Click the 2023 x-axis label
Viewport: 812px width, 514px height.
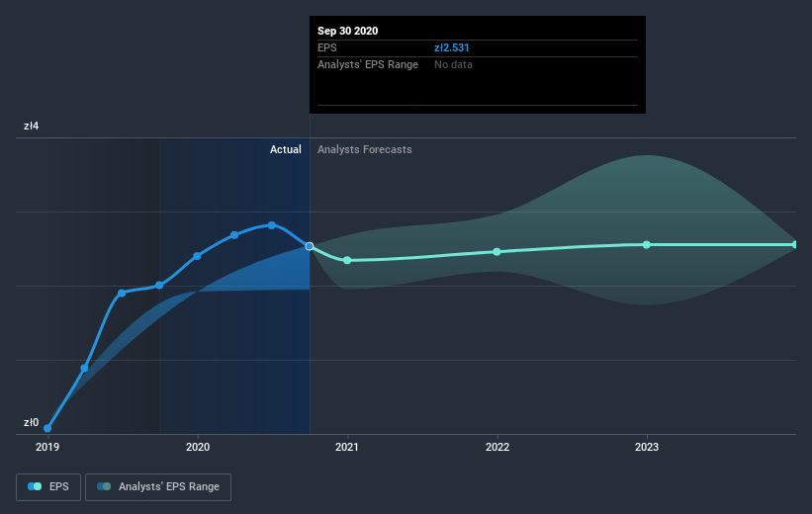click(647, 447)
